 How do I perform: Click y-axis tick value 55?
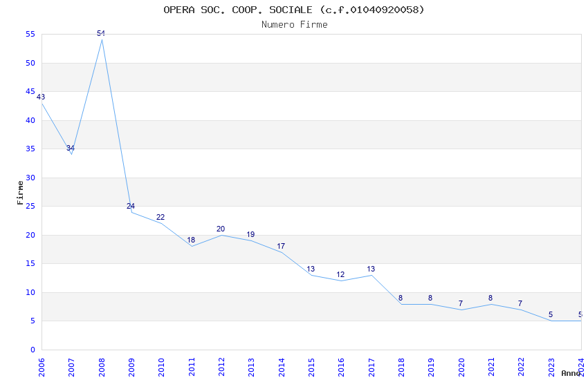click(x=30, y=34)
